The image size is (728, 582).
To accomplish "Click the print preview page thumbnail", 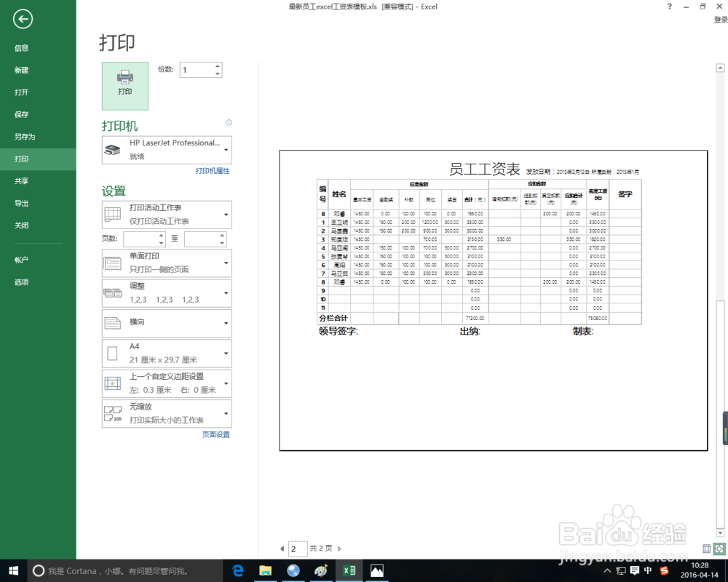I will pos(494,300).
